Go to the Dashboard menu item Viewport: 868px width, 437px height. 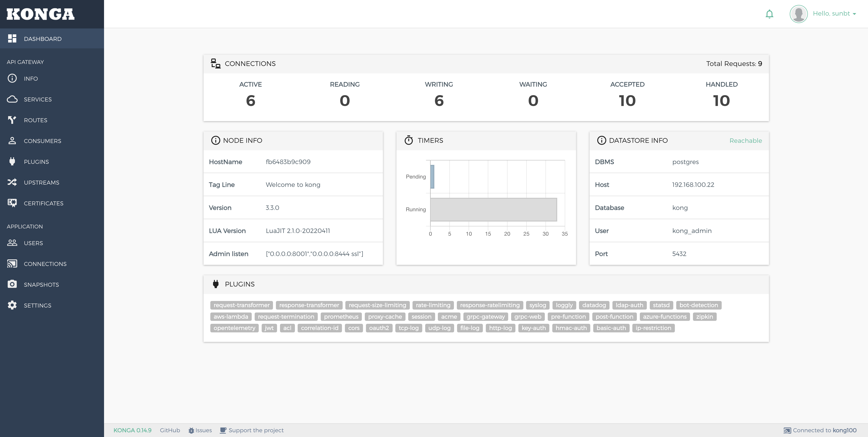point(43,39)
